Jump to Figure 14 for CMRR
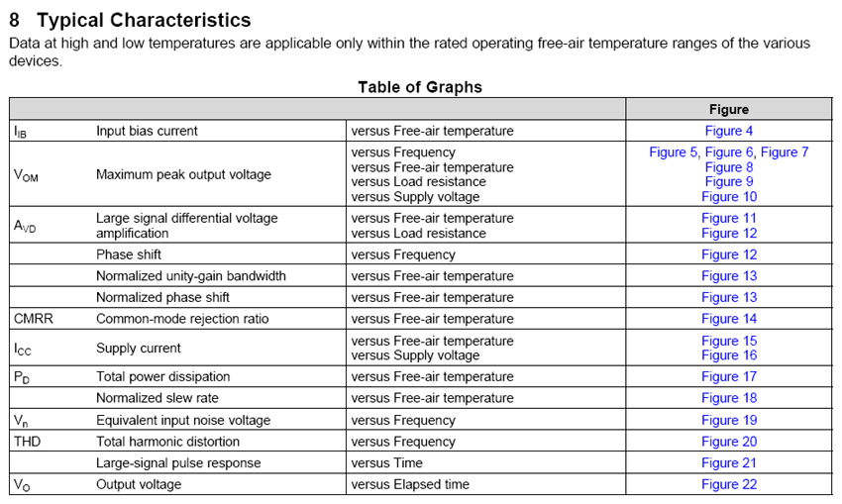The height and width of the screenshot is (504, 842). point(728,319)
